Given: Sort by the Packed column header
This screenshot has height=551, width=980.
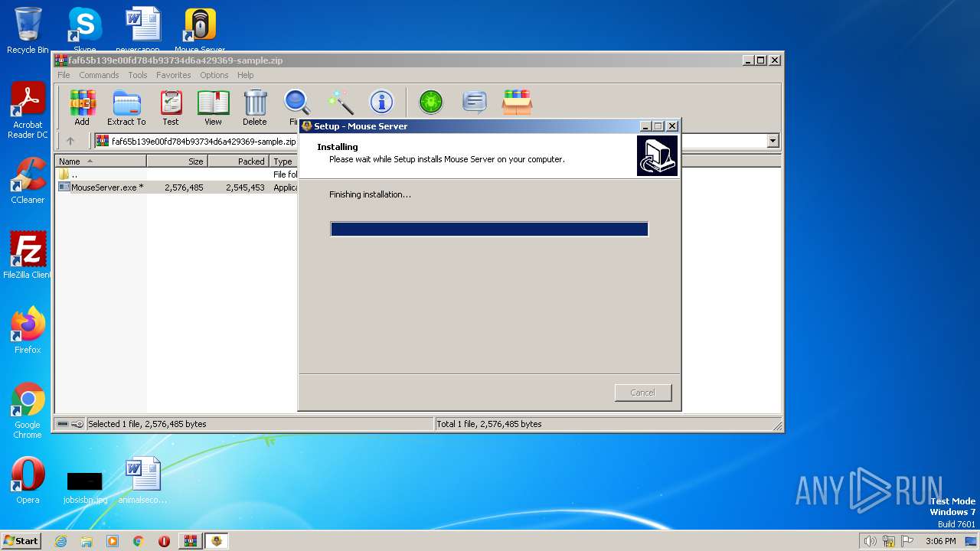Looking at the screenshot, I should 239,161.
